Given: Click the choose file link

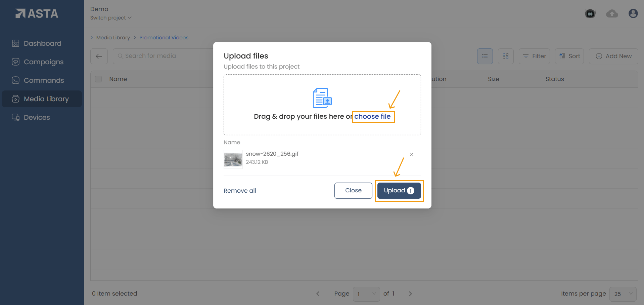Looking at the screenshot, I should coord(372,116).
